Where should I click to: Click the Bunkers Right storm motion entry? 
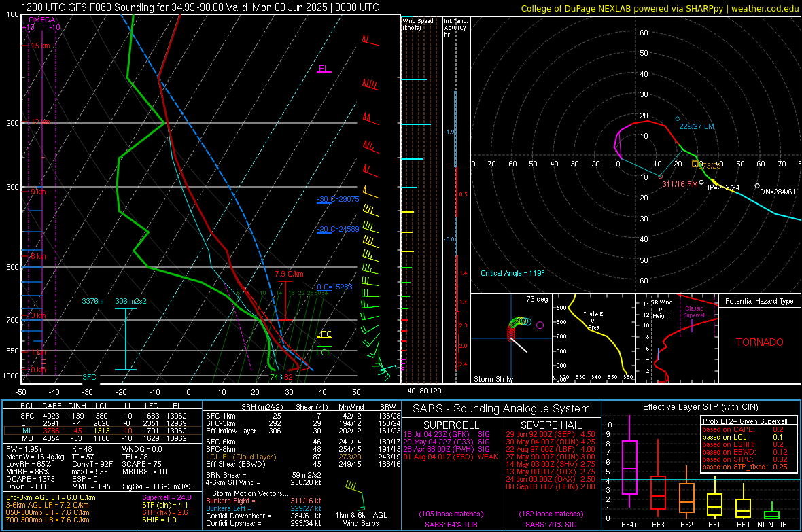tap(264, 501)
